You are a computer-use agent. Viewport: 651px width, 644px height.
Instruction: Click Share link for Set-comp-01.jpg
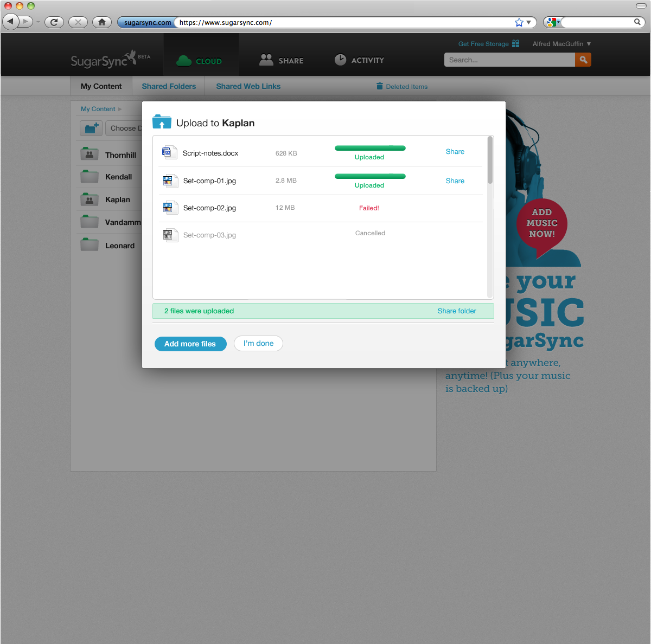[455, 181]
